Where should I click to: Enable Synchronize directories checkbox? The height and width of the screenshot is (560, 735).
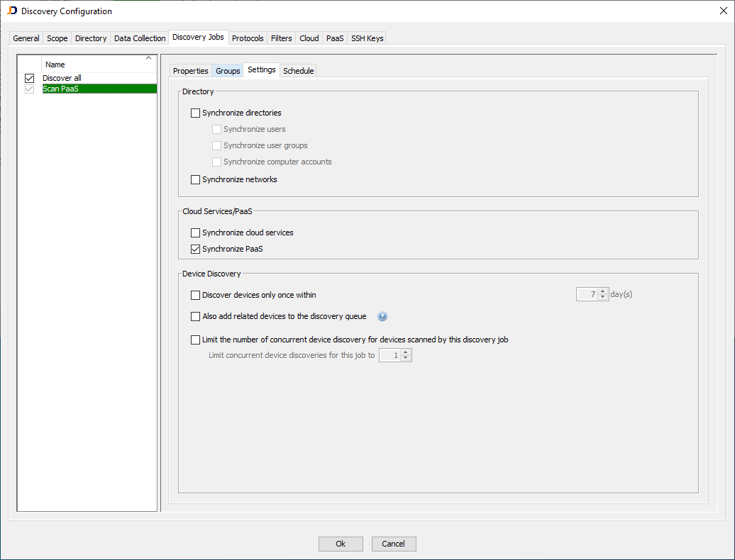click(196, 113)
